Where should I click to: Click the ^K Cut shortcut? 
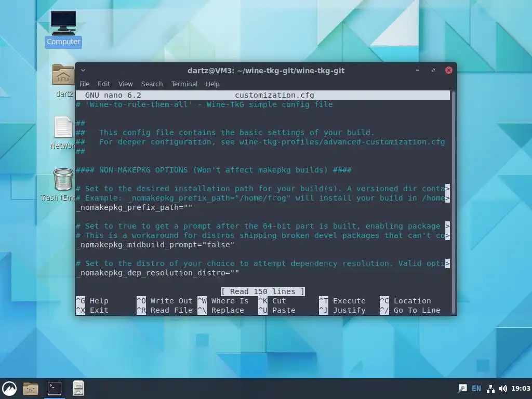[x=272, y=301]
